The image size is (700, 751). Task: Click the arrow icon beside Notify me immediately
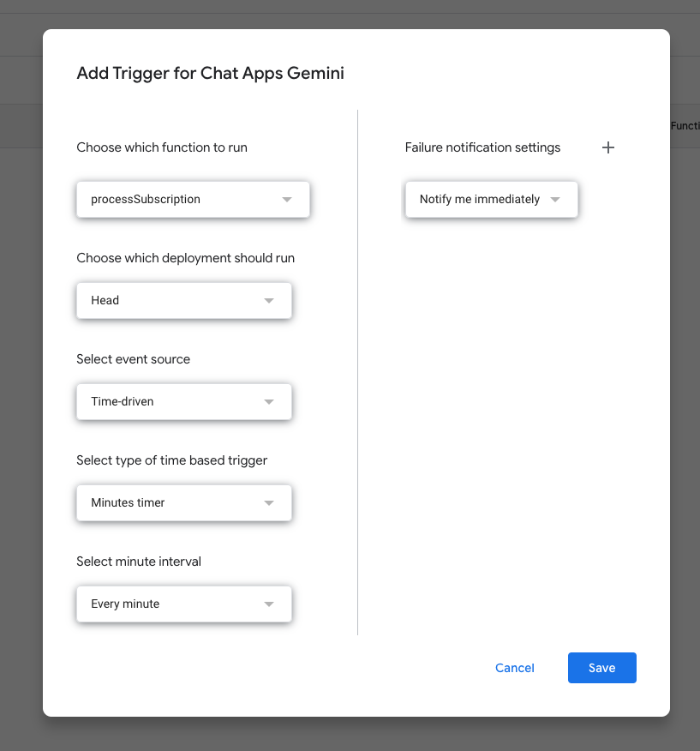tap(555, 200)
